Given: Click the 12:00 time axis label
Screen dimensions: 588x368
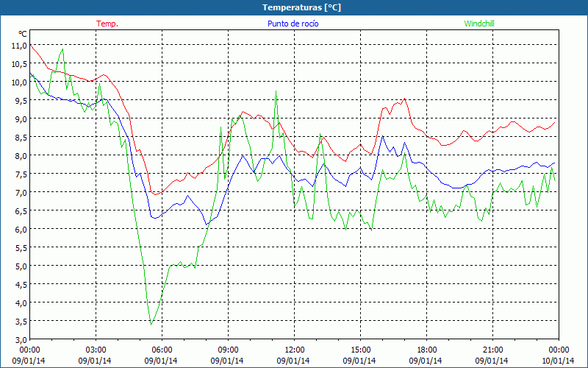Looking at the screenshot, I should click(295, 350).
